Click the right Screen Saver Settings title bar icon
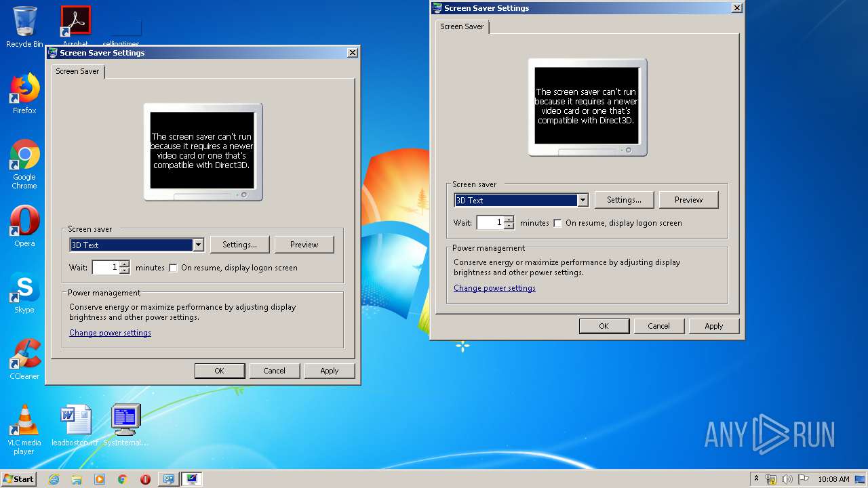Screen dimensions: 868x488 pyautogui.click(x=437, y=8)
